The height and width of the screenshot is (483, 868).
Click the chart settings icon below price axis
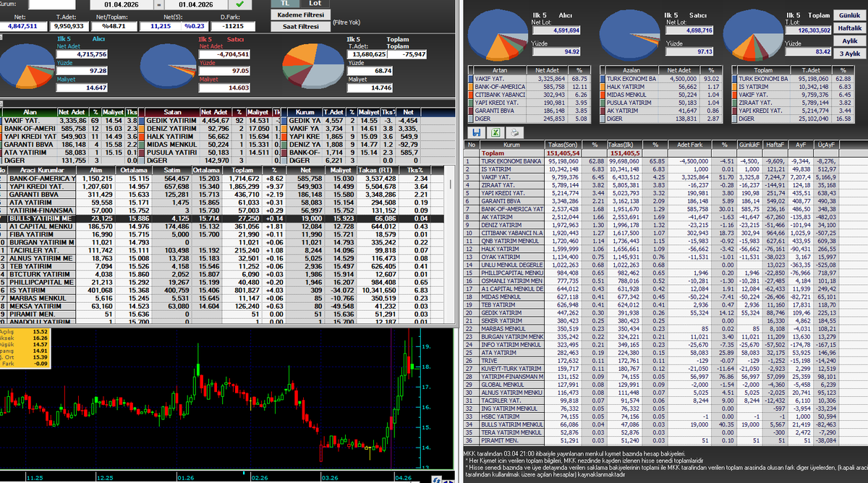point(438,478)
